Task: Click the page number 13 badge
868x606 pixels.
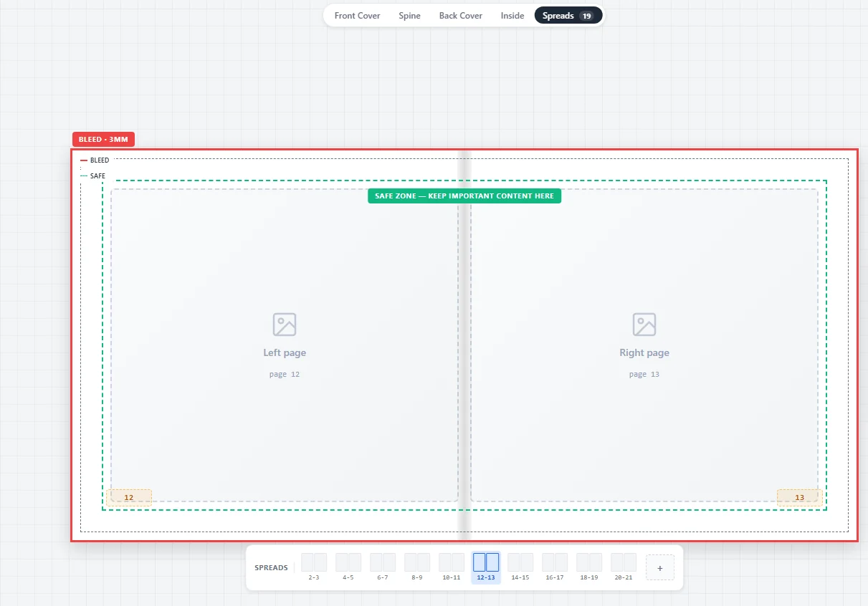Action: [x=800, y=498]
